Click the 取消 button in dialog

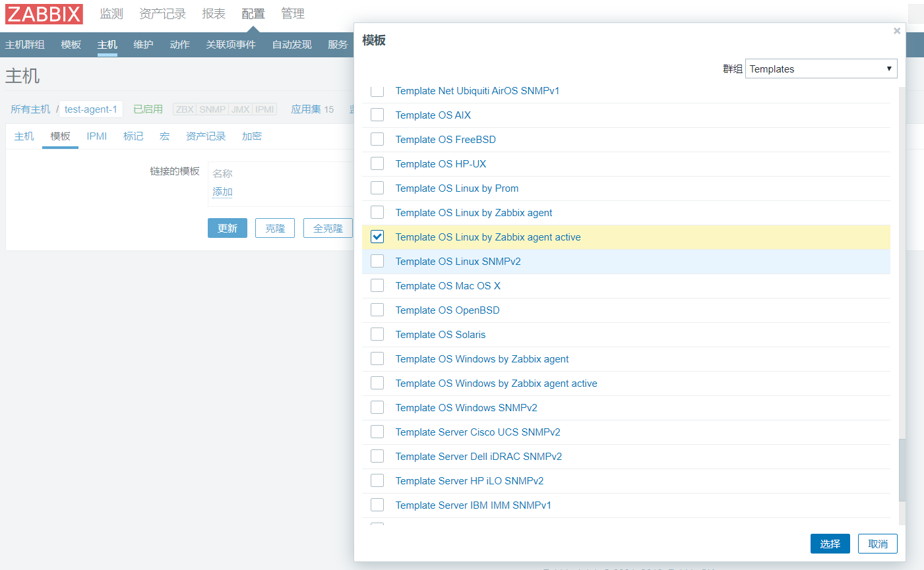pyautogui.click(x=878, y=544)
